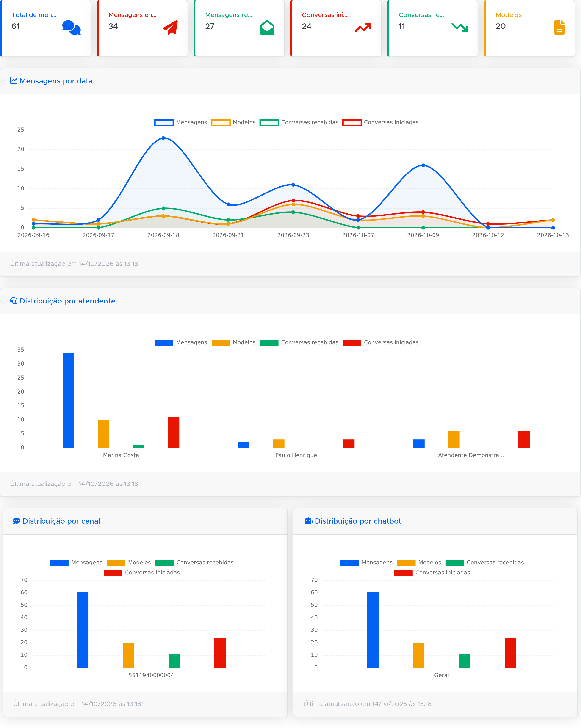Toggle Conversas recebidas in chatbot chart legend
The image size is (581, 728).
[x=485, y=563]
